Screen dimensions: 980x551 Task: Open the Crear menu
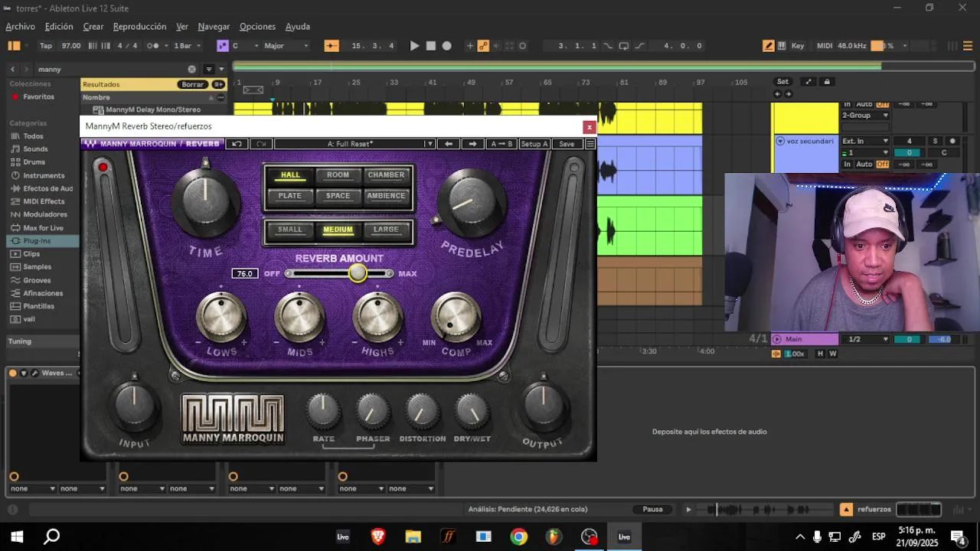coord(93,27)
